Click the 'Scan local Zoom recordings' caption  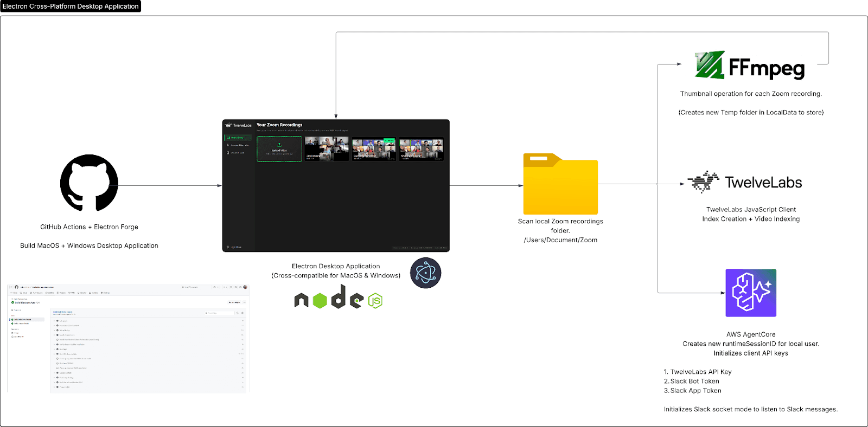(x=560, y=221)
